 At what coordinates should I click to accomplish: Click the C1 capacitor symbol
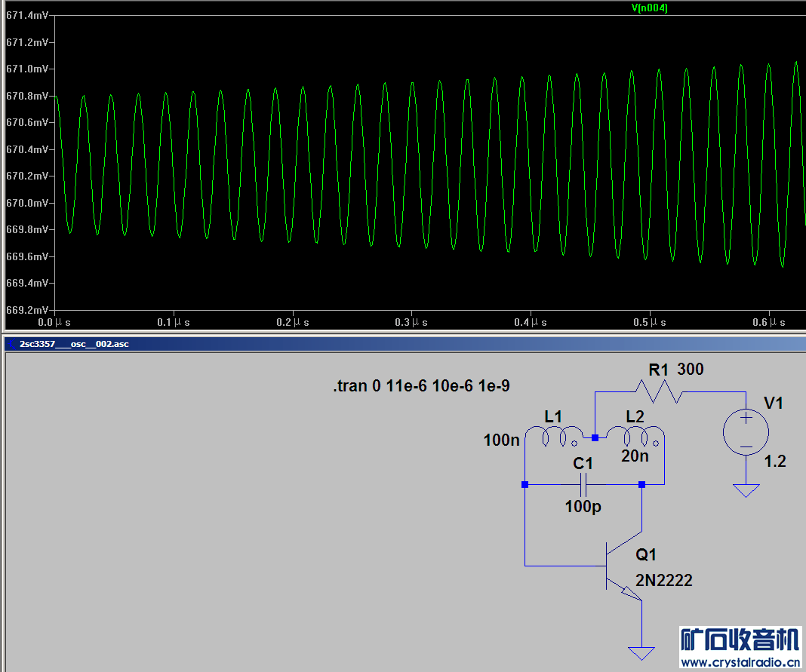point(583,485)
